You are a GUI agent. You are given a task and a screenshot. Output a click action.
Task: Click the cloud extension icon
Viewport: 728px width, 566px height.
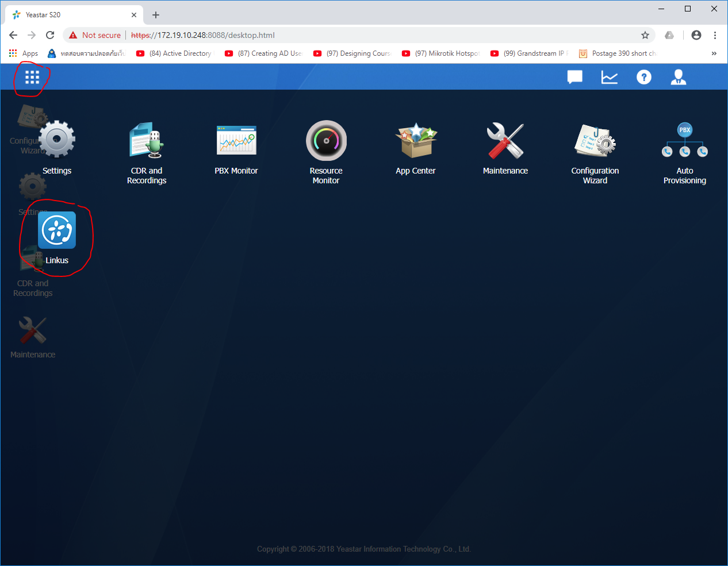click(669, 35)
